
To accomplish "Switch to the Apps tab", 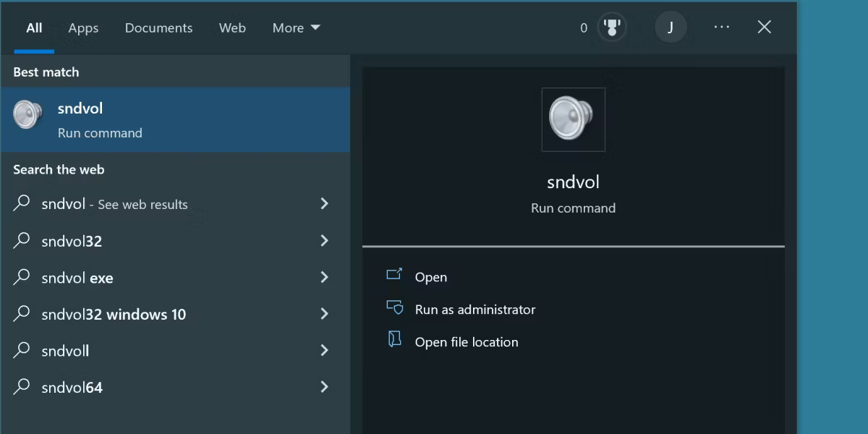I will click(83, 27).
